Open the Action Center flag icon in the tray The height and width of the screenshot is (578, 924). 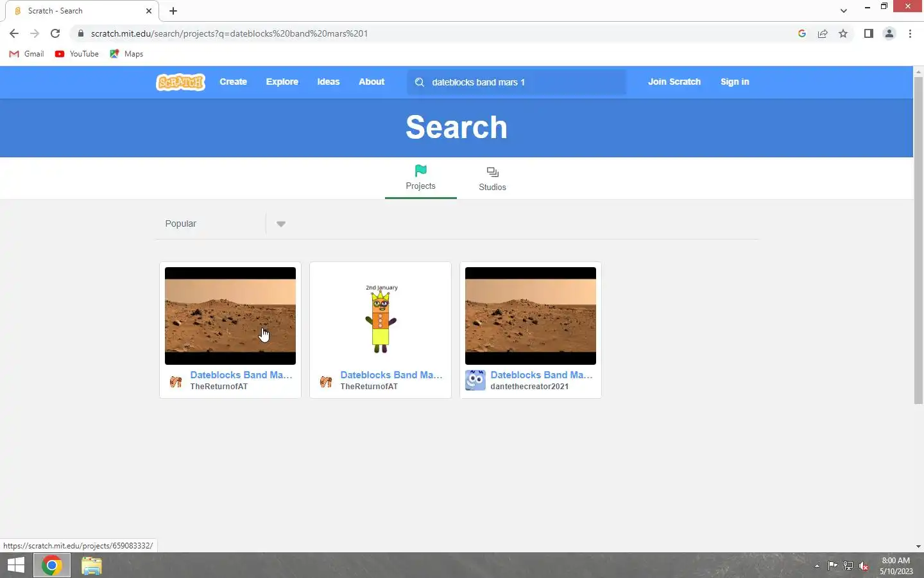click(x=833, y=566)
